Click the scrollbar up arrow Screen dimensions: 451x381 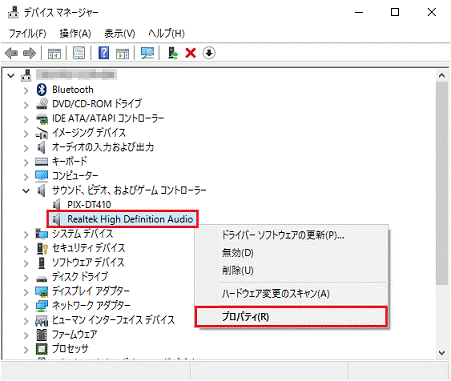442,75
